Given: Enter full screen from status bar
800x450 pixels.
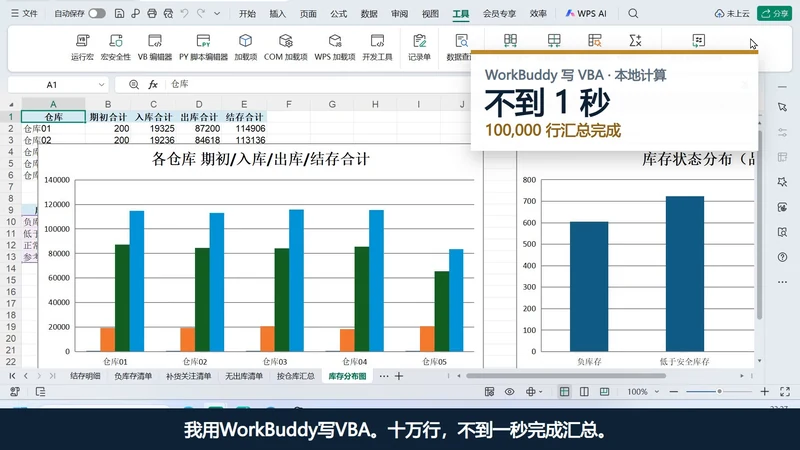Looking at the screenshot, I should point(785,392).
